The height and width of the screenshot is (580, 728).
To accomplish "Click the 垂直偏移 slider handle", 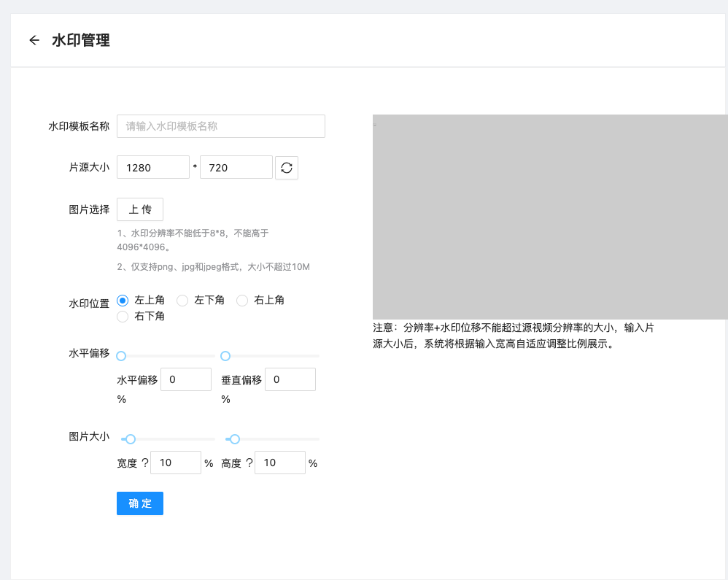I will pyautogui.click(x=225, y=356).
